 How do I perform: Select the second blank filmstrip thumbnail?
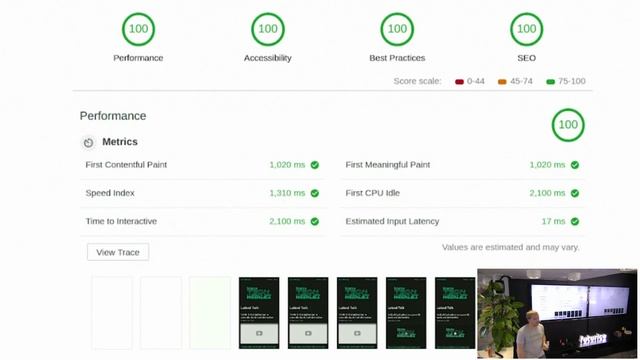point(161,313)
